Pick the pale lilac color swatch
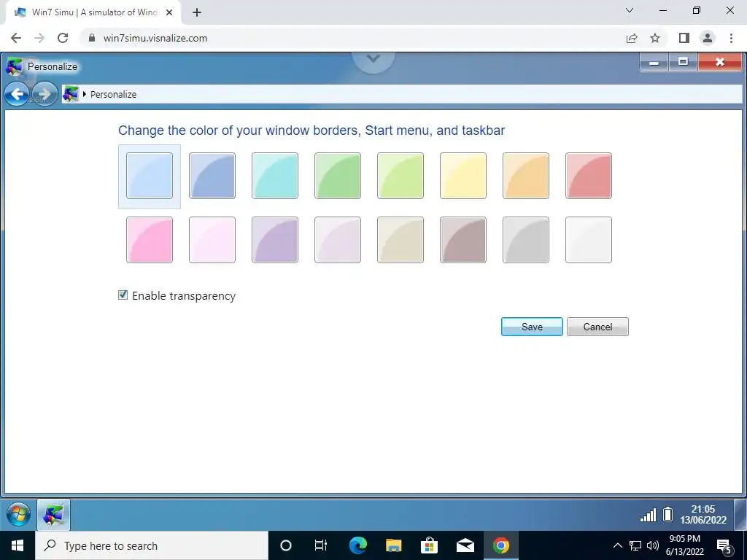Viewport: 747px width, 560px height. [338, 240]
